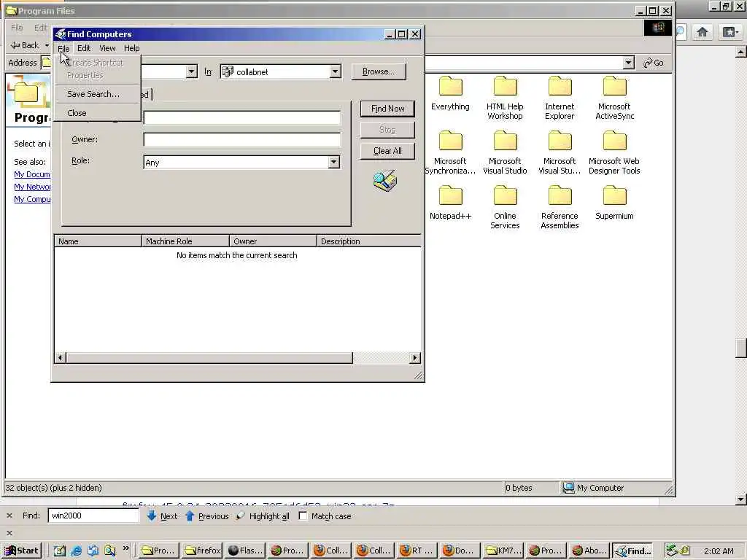Open the Microsoft Synchroniza... folder
Screen dimensions: 747x560
coord(450,153)
